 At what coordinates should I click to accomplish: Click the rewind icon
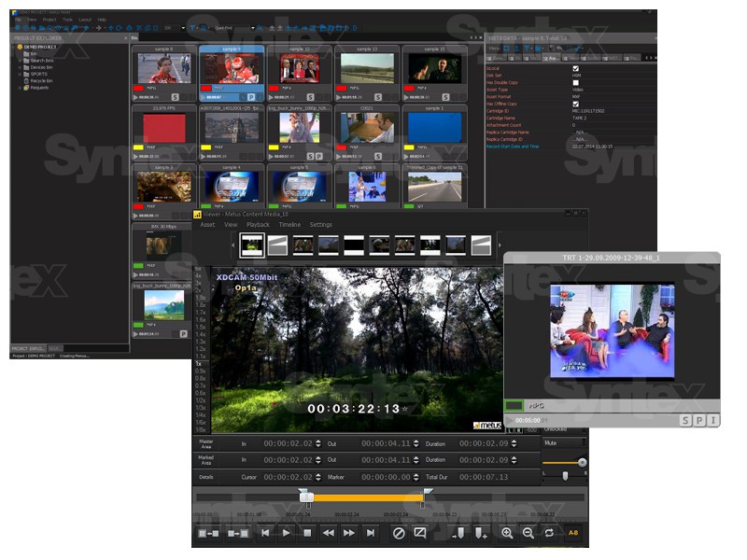point(328,533)
